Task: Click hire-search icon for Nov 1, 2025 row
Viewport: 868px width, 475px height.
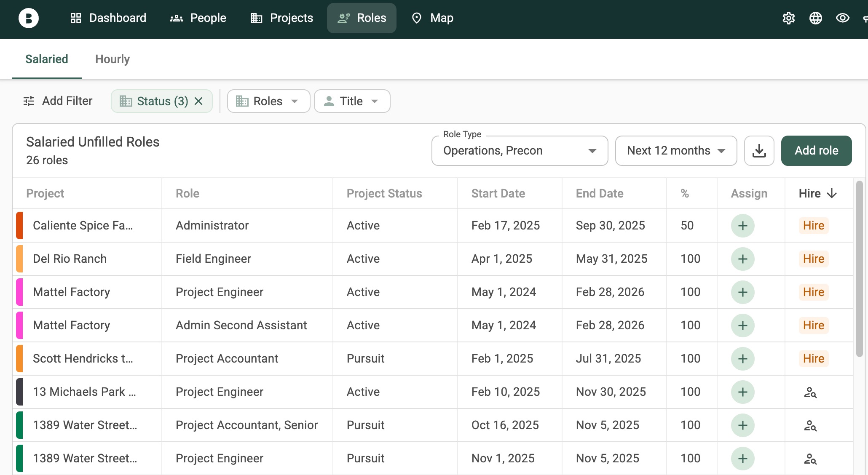Action: tap(810, 459)
